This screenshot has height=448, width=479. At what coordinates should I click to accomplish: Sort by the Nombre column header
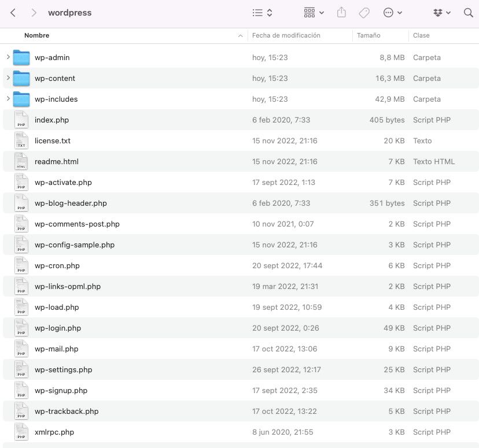36,35
